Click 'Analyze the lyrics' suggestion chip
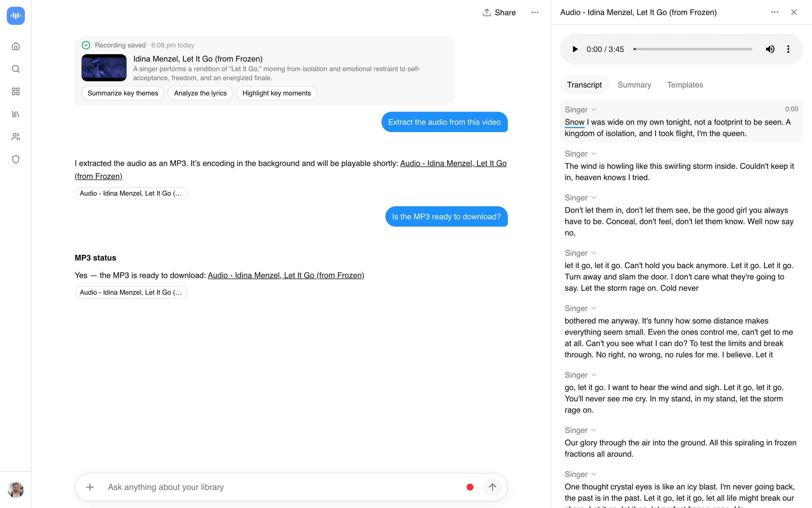Viewport: 812px width, 508px height. (x=200, y=93)
